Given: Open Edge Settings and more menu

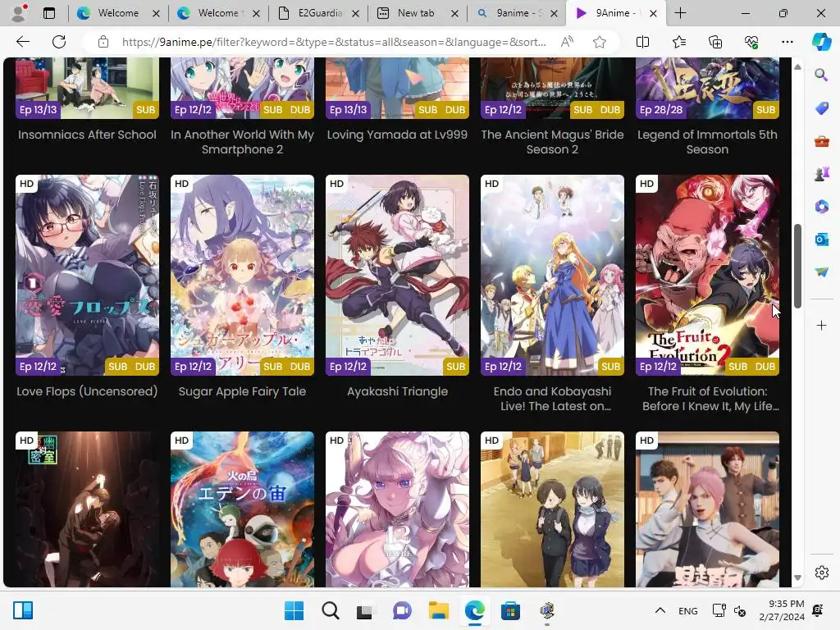Looking at the screenshot, I should click(787, 42).
